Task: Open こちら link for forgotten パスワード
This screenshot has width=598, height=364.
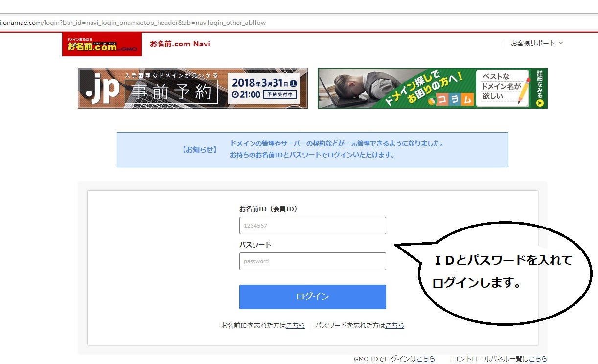Action: click(395, 325)
